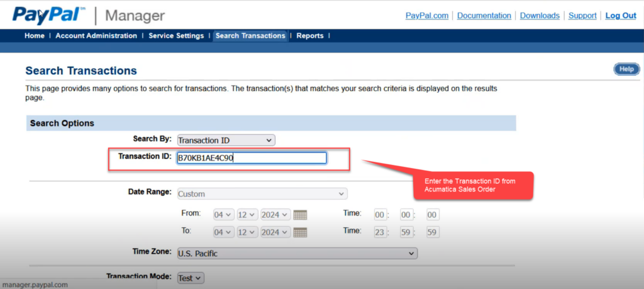Open the From month dropdown
The height and width of the screenshot is (289, 644).
pyautogui.click(x=223, y=215)
